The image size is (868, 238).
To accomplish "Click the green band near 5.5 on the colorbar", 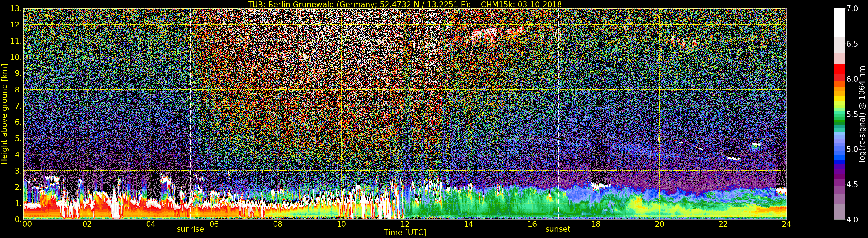I will 839,114.
